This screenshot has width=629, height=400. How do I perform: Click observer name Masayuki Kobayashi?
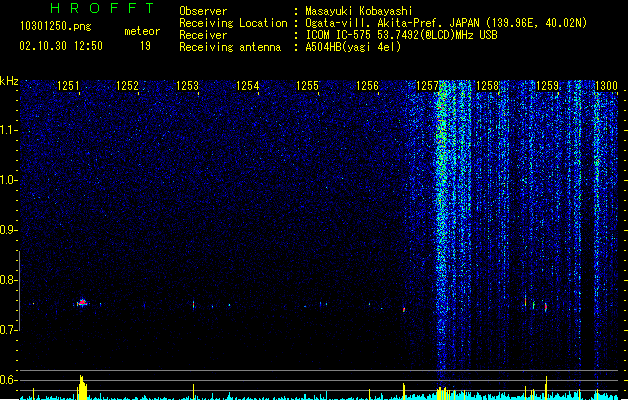[x=359, y=11]
